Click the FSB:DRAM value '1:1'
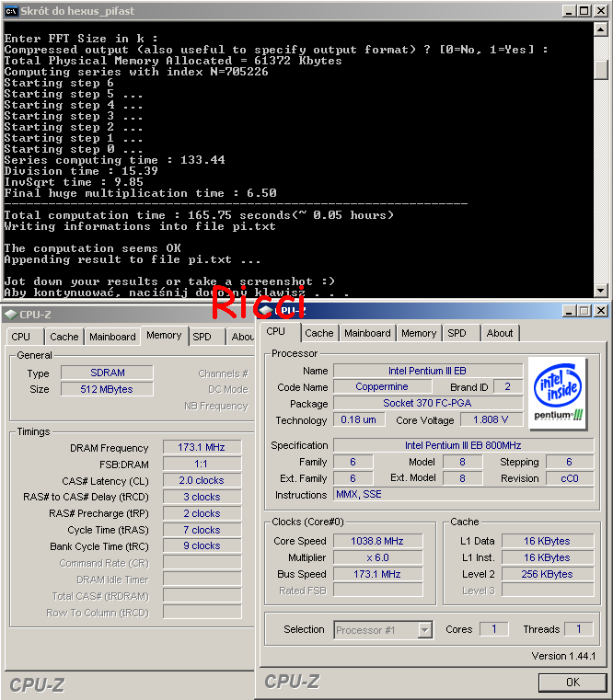The width and height of the screenshot is (613, 700). (202, 464)
